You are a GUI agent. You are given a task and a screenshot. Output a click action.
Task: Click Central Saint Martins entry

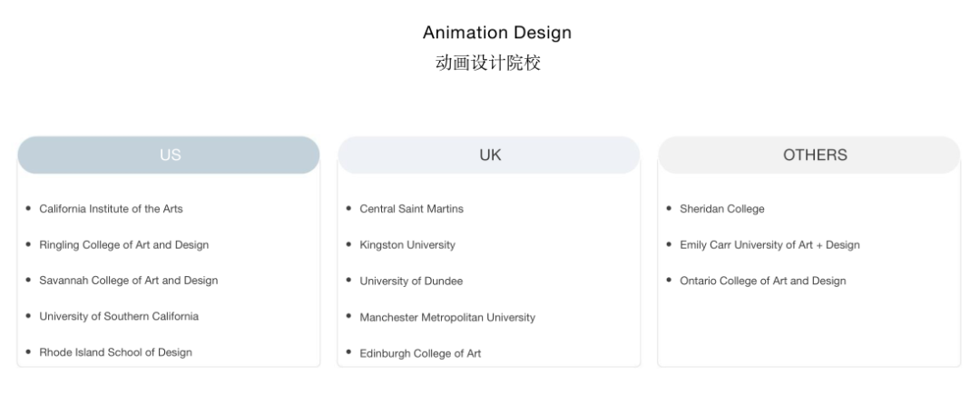tap(411, 209)
